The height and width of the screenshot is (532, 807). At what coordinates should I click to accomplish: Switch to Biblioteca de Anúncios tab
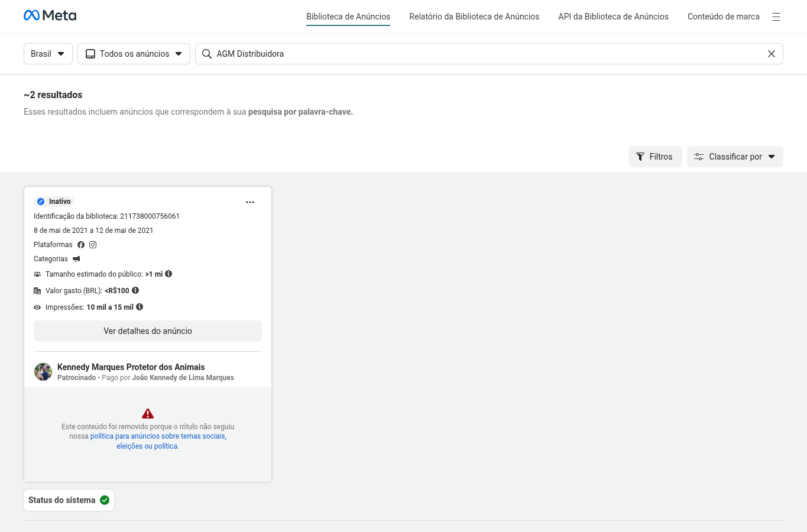click(x=348, y=17)
